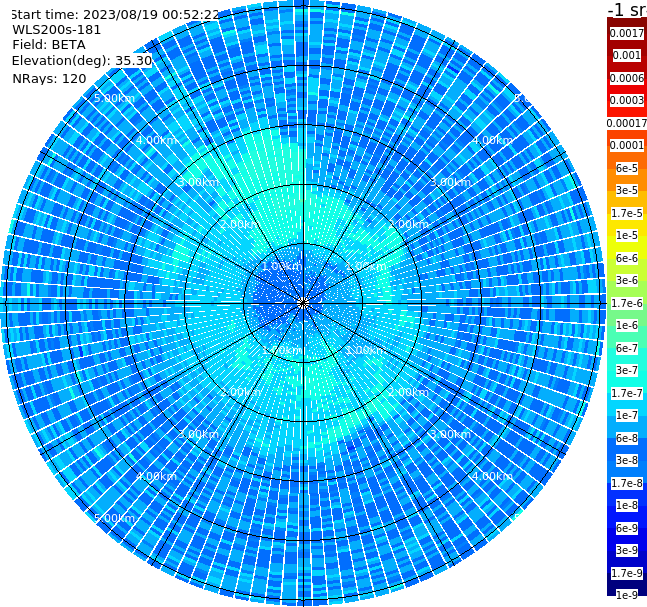This screenshot has height=607, width=647.
Task: Select the northeast 4.00km range ring label
Action: [492, 140]
